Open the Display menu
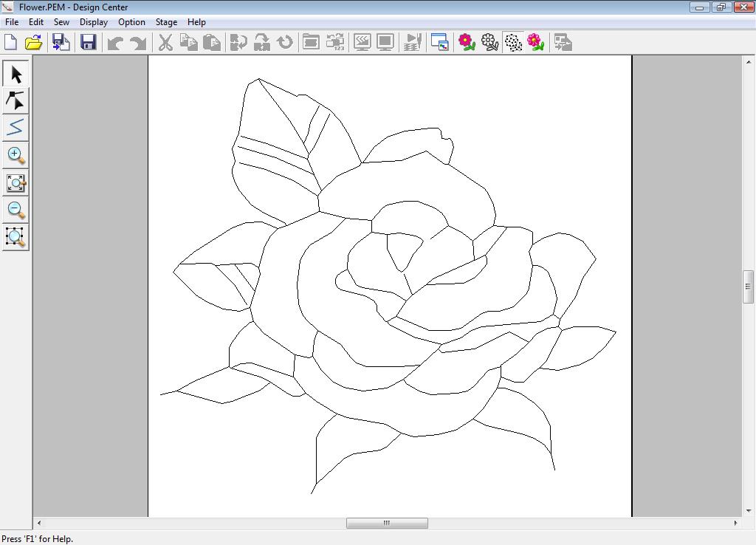This screenshot has width=756, height=545. [94, 22]
